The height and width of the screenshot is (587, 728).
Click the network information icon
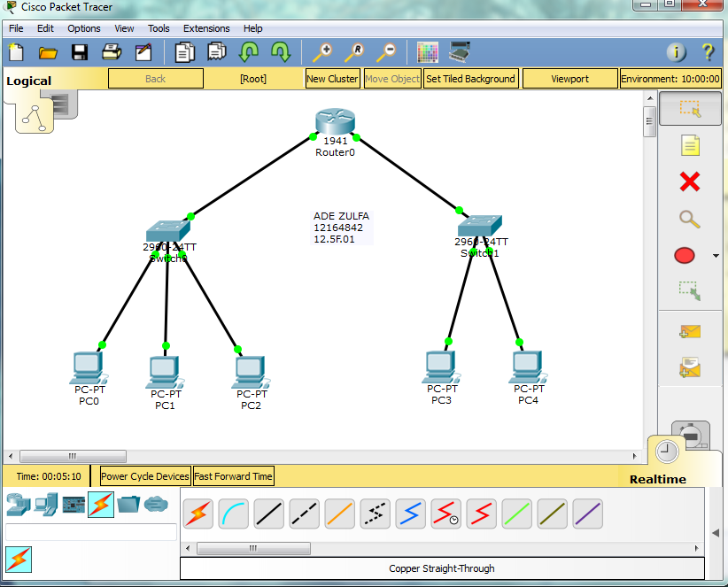tap(676, 52)
